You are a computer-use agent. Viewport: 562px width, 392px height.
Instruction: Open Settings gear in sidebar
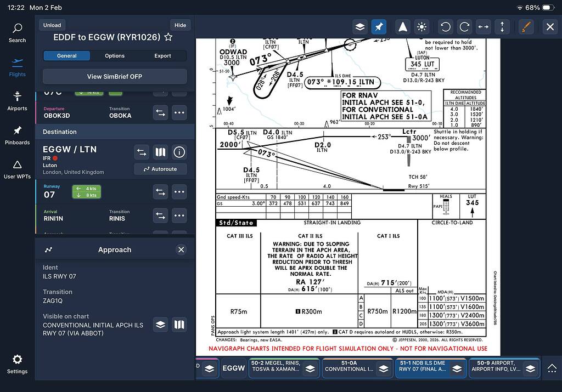click(17, 364)
